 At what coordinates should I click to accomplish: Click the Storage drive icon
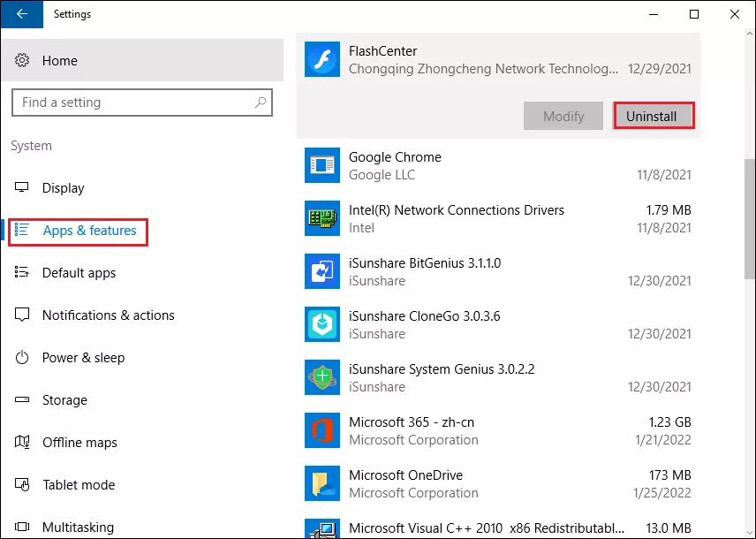pos(22,399)
